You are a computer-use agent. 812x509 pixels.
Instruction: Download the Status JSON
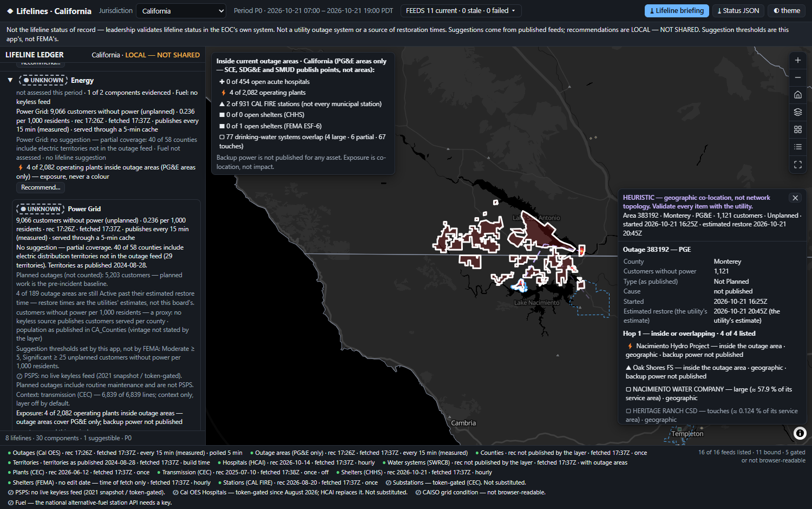click(738, 11)
